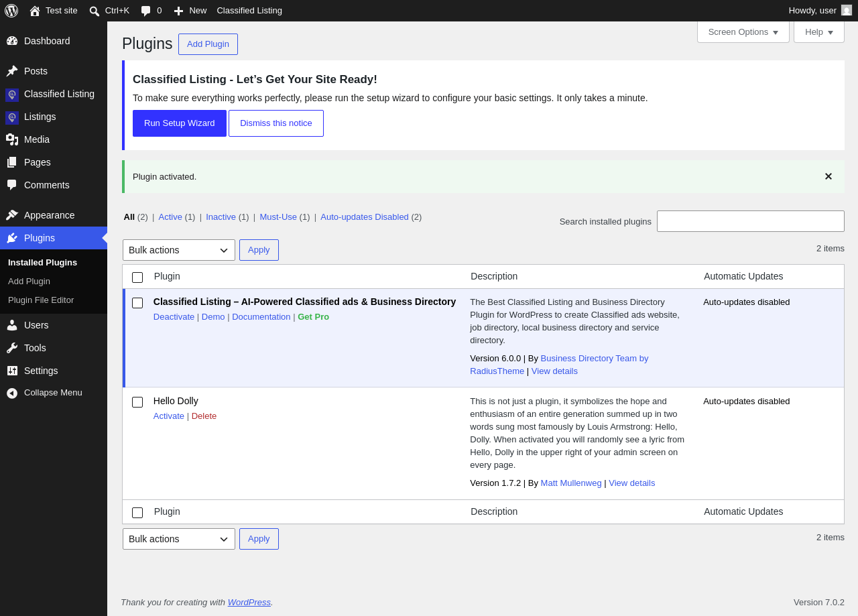This screenshot has width=858, height=616.
Task: Click the Settings sliders icon
Action: (x=12, y=371)
